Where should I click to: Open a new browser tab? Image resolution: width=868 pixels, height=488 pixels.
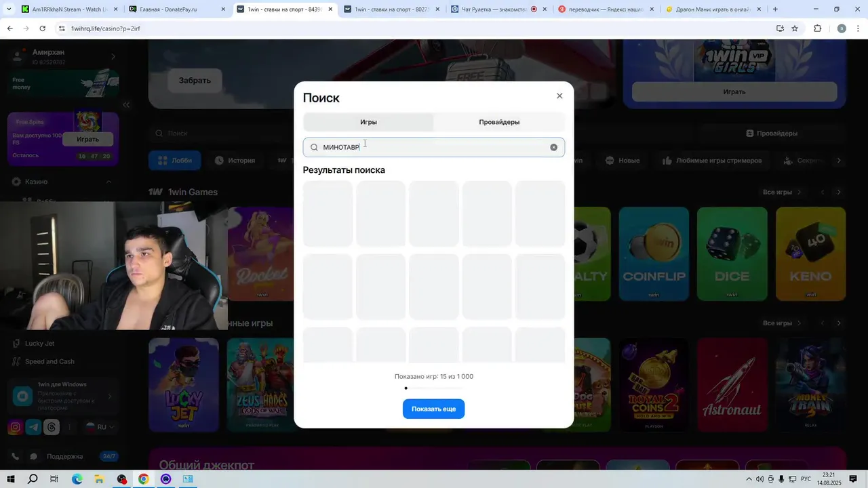click(x=775, y=9)
